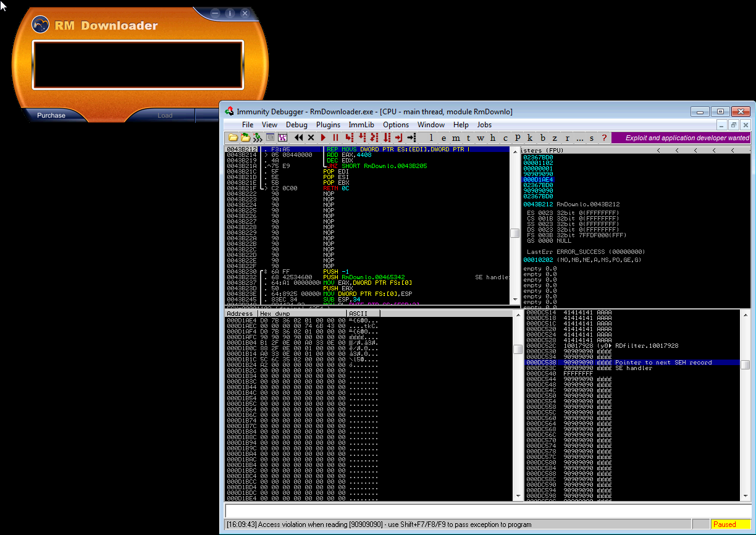Click the Go to address arrow icon

coord(411,137)
